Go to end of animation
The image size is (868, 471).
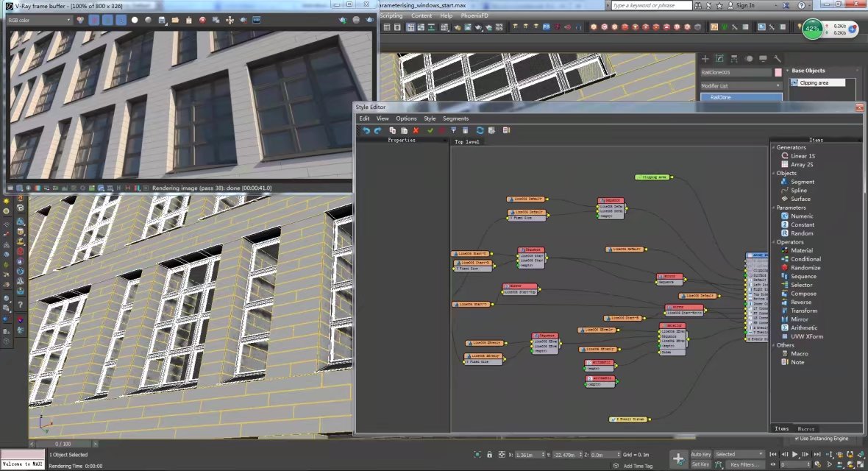pos(817,454)
